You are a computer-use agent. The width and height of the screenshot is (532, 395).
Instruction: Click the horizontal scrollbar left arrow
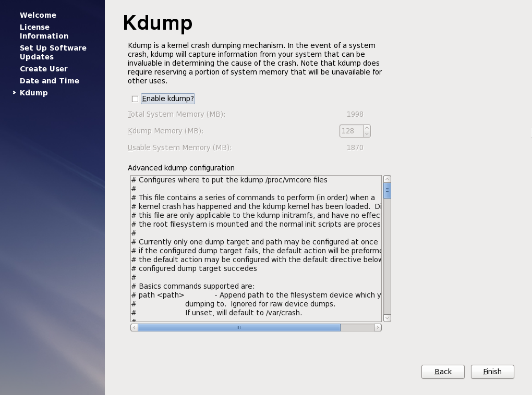[135, 328]
